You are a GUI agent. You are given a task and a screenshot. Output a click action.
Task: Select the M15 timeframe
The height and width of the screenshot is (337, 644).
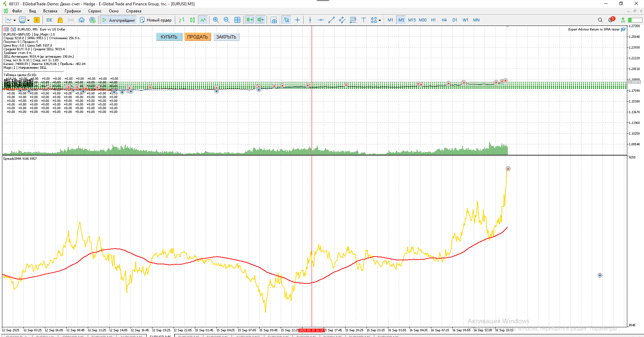(x=412, y=20)
